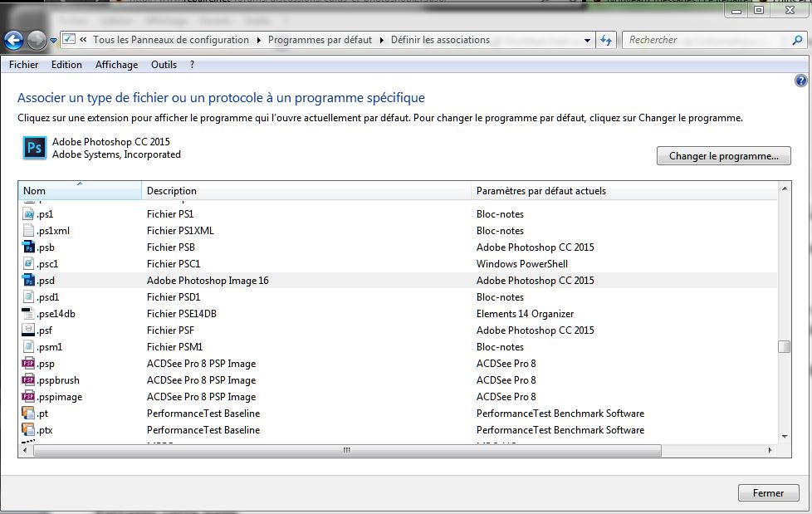Sort by Paramètres par défaut actuels header
Screen dimensions: 812x514
click(x=624, y=191)
